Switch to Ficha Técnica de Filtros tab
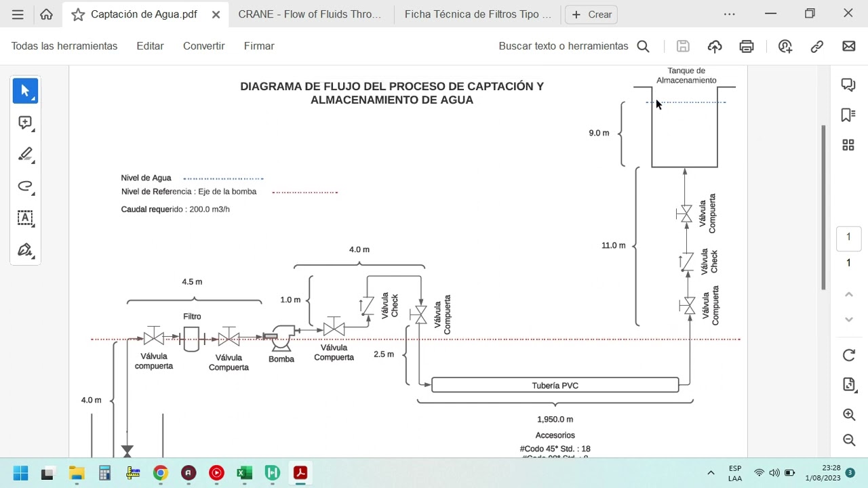The height and width of the screenshot is (488, 868). (478, 14)
